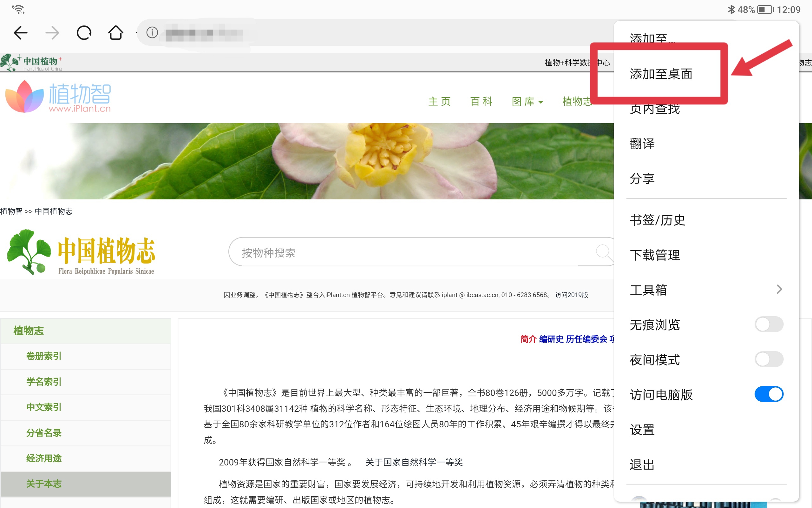This screenshot has width=812, height=508.
Task: Open 主页 navigation item
Action: tap(439, 101)
